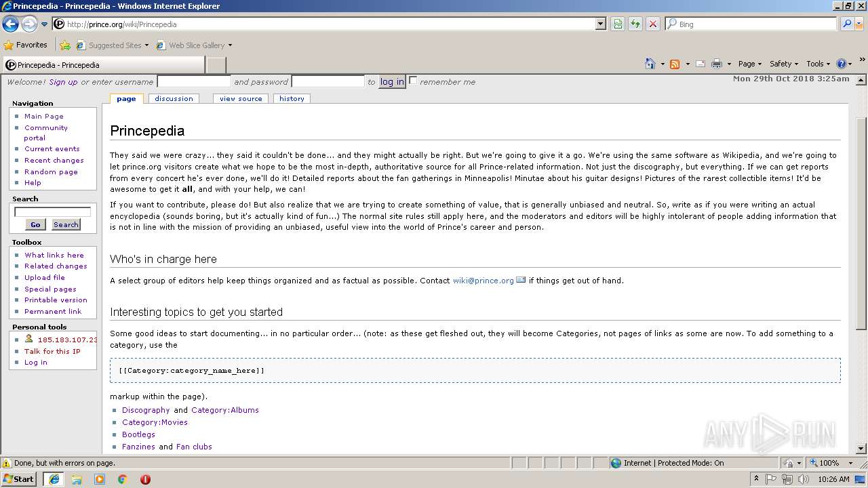Open What links here link
The height and width of the screenshot is (488, 868).
tap(54, 255)
